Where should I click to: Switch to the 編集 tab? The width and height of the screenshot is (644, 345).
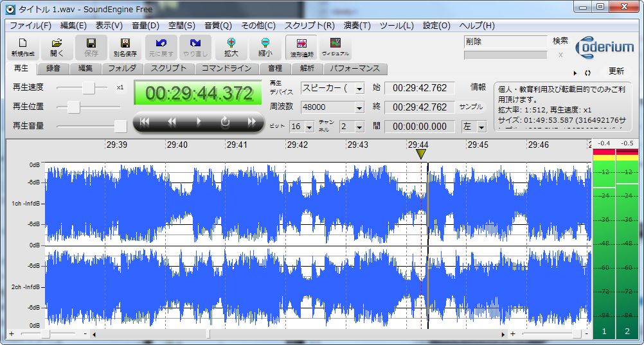(x=86, y=69)
